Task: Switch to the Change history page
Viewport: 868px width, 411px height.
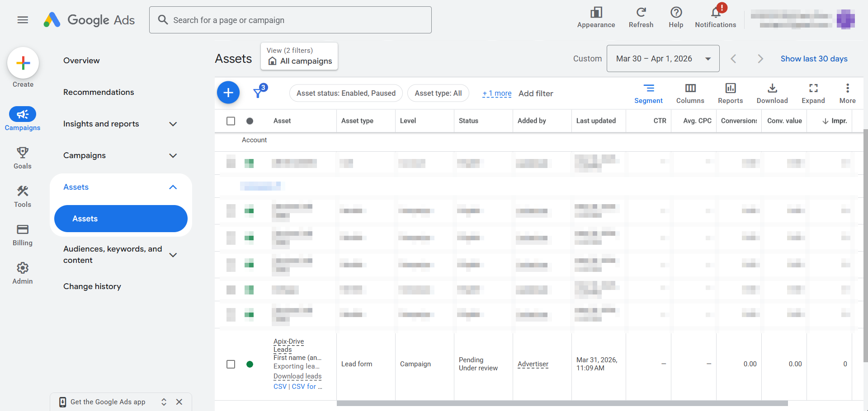Action: coord(92,286)
